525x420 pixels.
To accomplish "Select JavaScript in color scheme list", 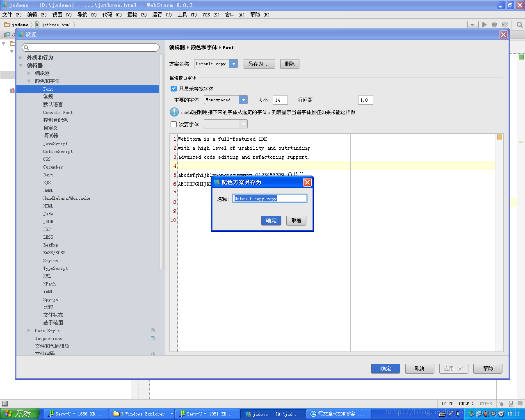I will click(55, 144).
